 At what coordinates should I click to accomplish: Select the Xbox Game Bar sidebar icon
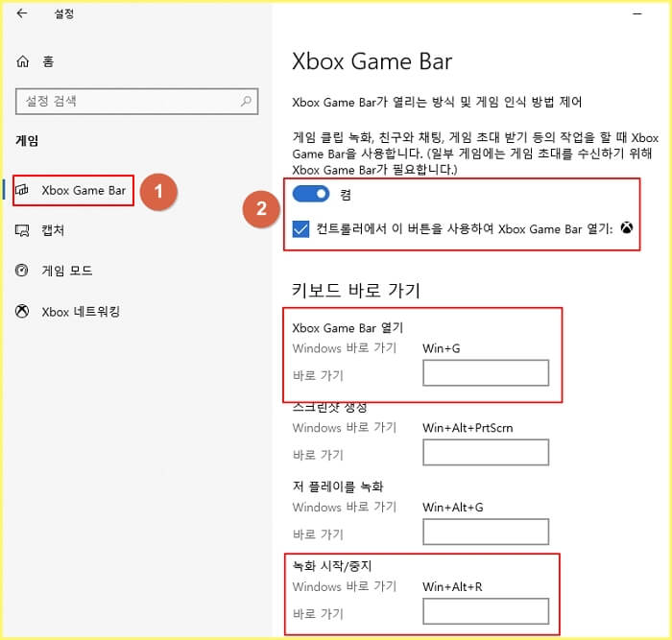point(22,190)
